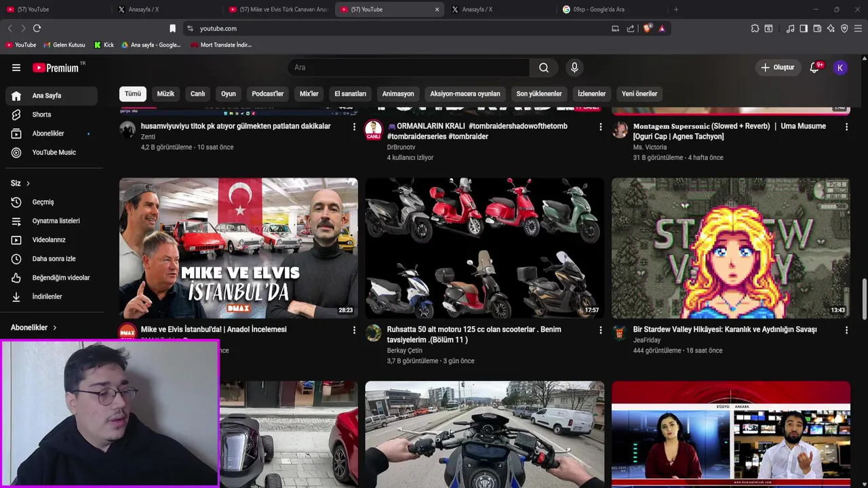This screenshot has width=868, height=488.
Task: Select the Canlı filter chip
Action: 197,94
